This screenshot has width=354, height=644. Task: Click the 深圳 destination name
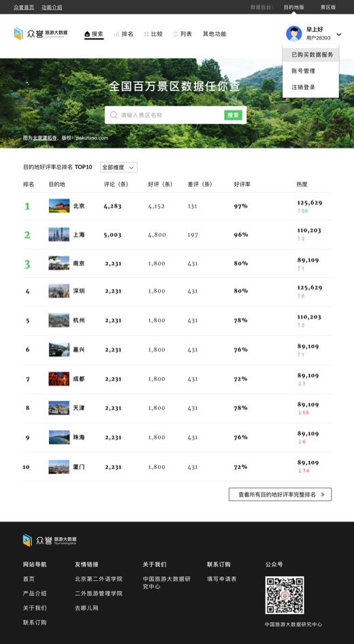(x=79, y=291)
